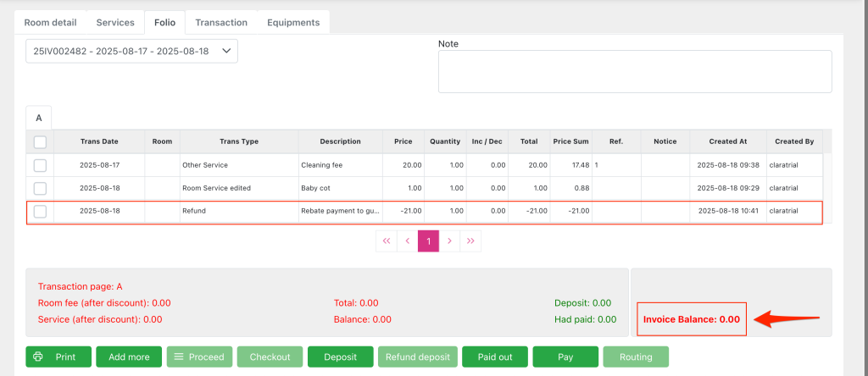Tick the Baby cot row checkbox
The height and width of the screenshot is (376, 868).
40,188
